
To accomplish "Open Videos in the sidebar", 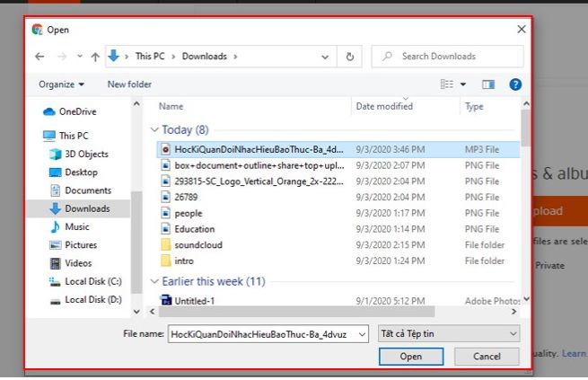I will pos(71,263).
